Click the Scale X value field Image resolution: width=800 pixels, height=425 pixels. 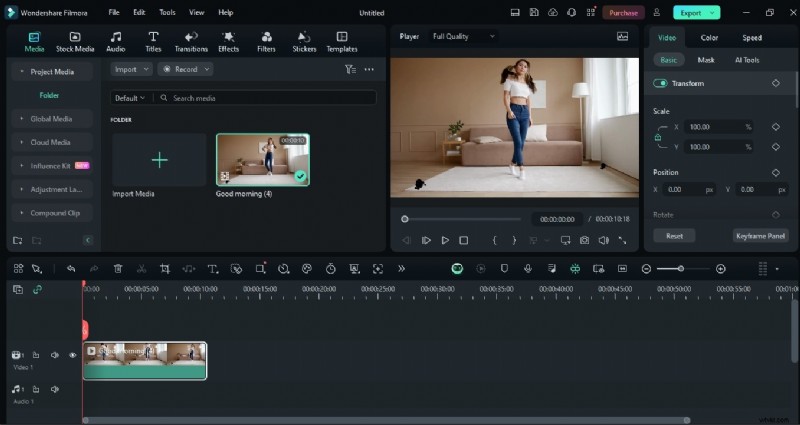(720, 127)
